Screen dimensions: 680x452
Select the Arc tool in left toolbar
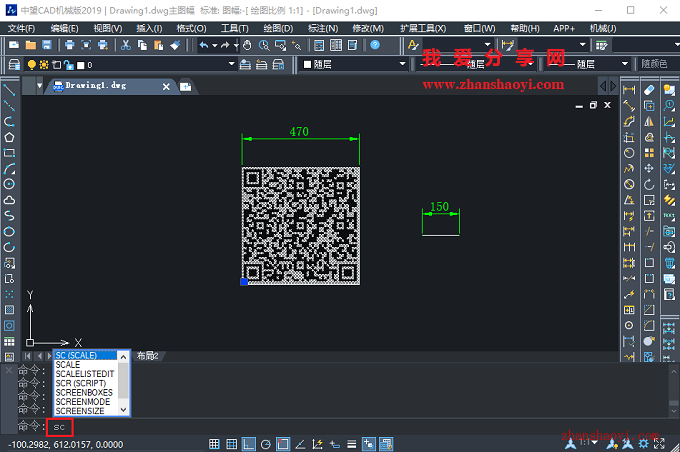pos(9,168)
